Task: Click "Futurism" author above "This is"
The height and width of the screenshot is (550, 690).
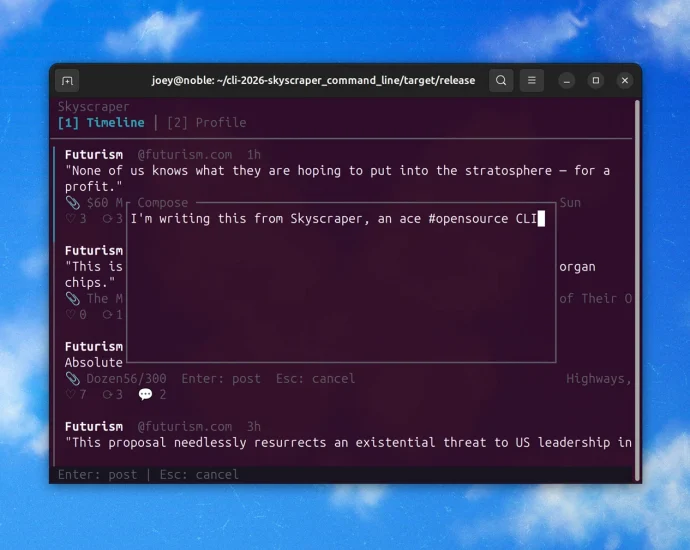Action: tap(94, 251)
